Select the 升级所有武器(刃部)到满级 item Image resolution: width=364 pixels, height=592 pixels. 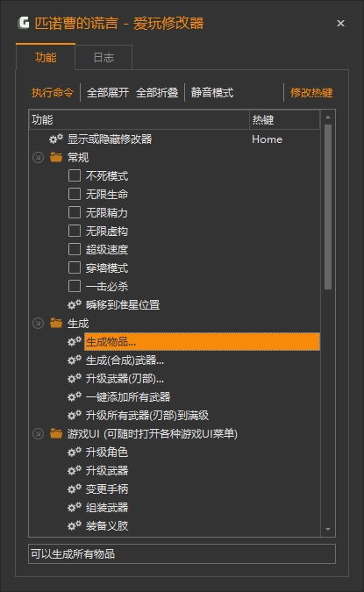pyautogui.click(x=147, y=416)
